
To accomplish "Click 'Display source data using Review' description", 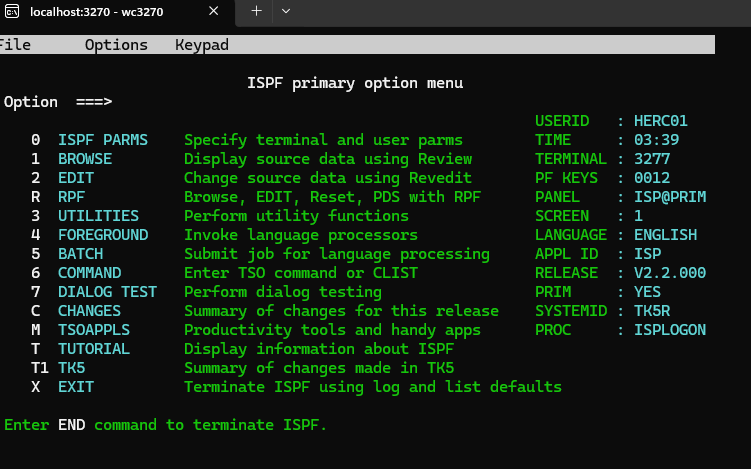I will (x=328, y=159).
